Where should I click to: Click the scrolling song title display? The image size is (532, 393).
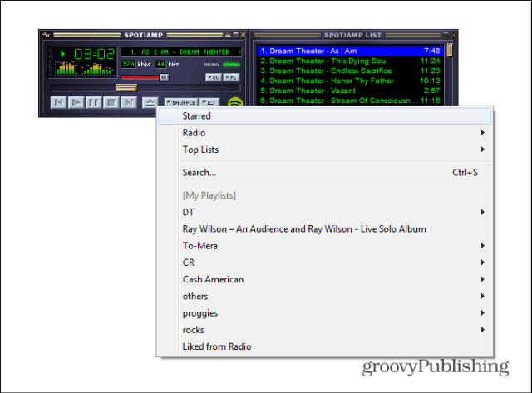(181, 52)
